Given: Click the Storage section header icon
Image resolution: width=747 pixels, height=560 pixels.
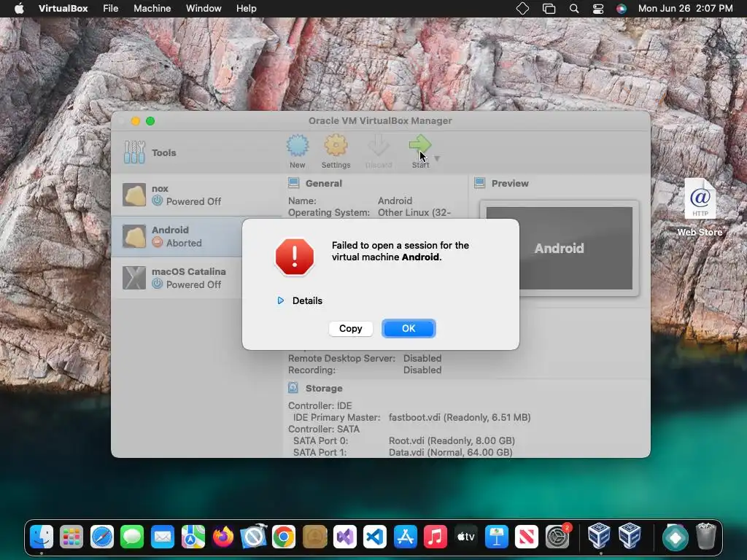Looking at the screenshot, I should point(293,388).
